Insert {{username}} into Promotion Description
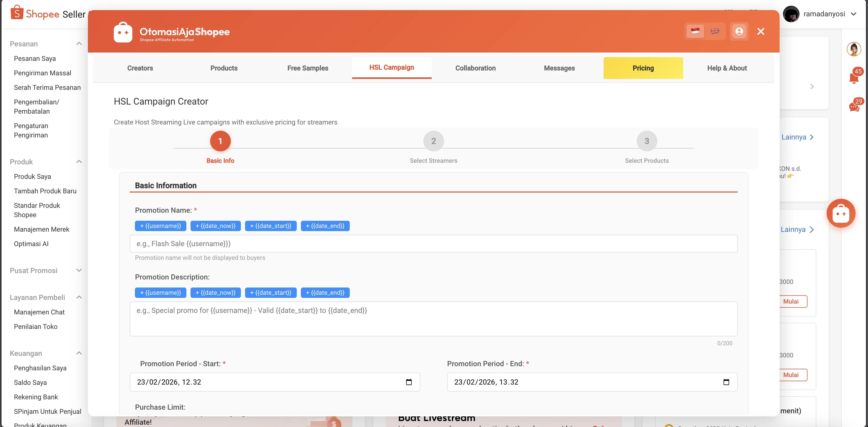Image resolution: width=868 pixels, height=427 pixels. pyautogui.click(x=160, y=293)
